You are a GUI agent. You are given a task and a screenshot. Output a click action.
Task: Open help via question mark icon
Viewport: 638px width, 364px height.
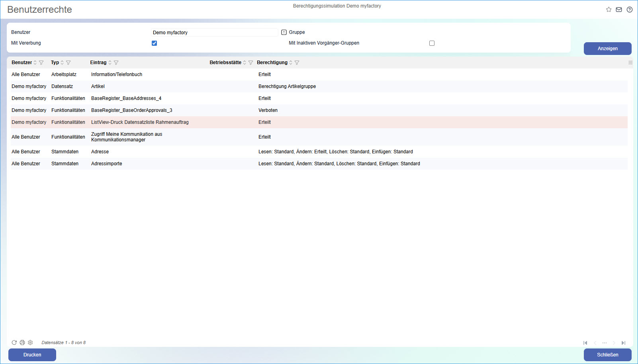click(629, 10)
